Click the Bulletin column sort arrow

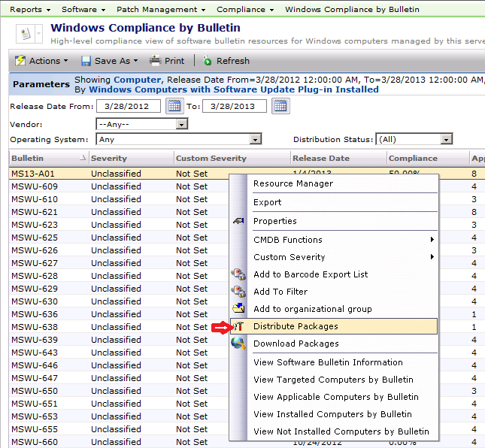83,158
